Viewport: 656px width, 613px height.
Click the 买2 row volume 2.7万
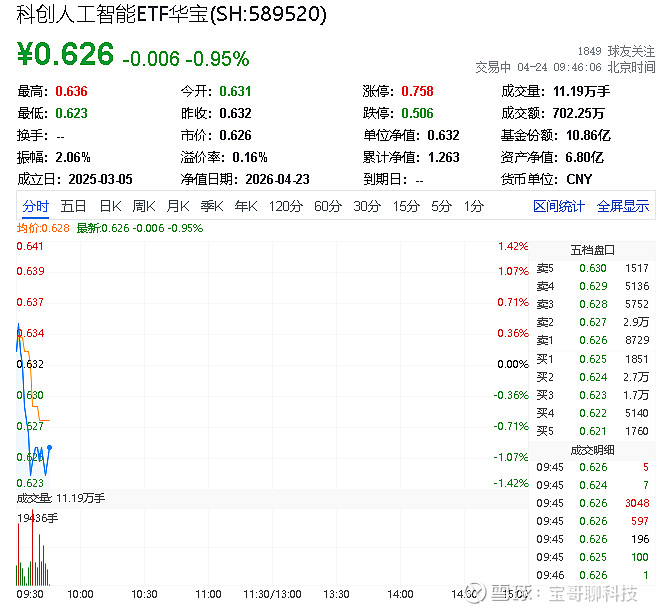[636, 377]
